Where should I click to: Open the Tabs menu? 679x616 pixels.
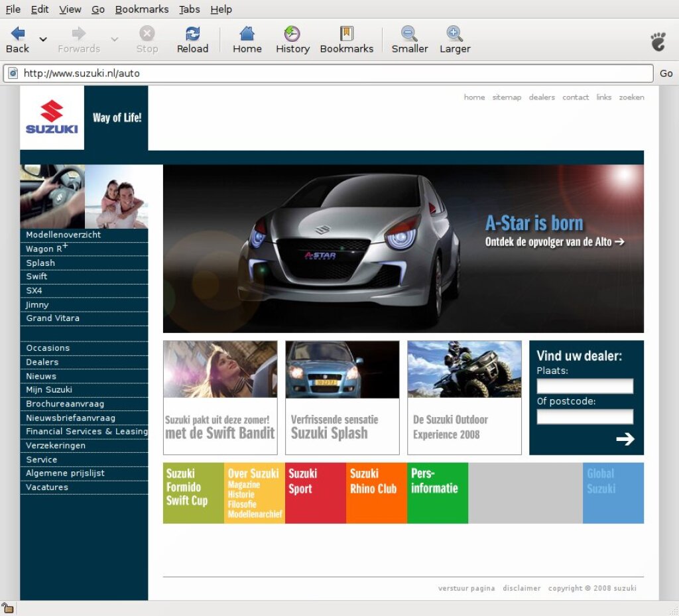click(x=190, y=9)
